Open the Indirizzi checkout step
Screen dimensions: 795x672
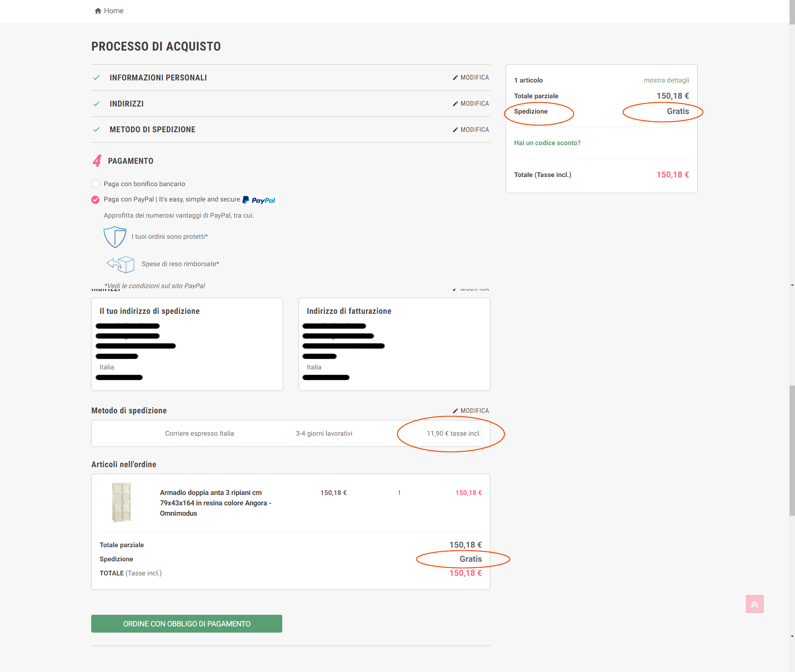[x=126, y=104]
